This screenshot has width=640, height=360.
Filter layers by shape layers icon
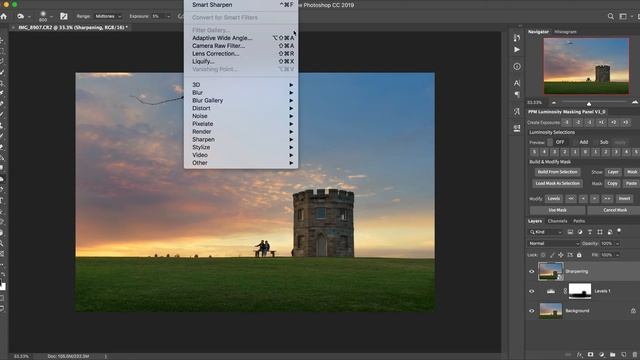click(600, 232)
